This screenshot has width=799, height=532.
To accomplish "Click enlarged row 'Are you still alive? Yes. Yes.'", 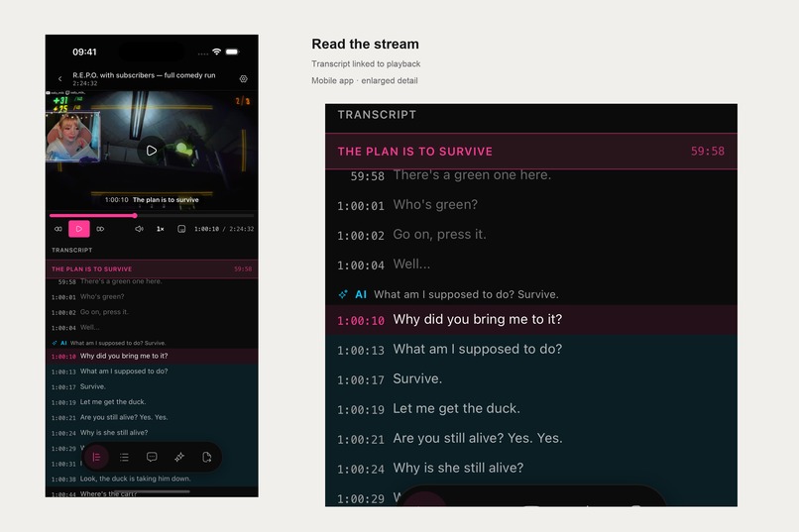I will (531, 438).
